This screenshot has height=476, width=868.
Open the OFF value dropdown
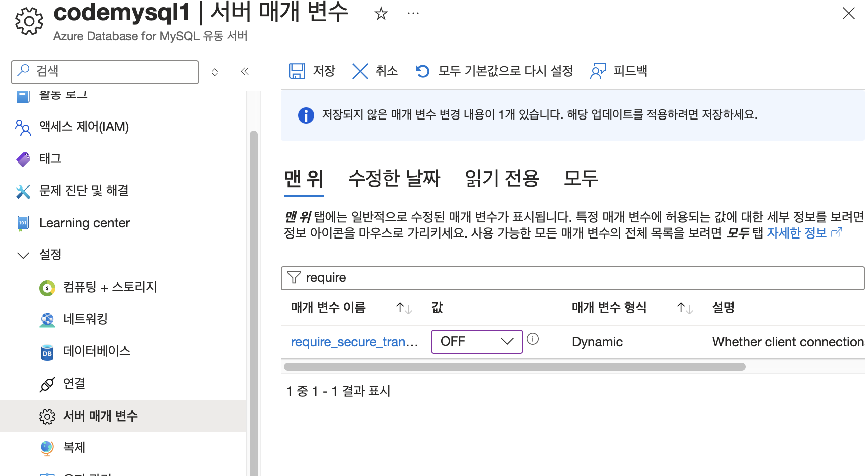coord(477,342)
